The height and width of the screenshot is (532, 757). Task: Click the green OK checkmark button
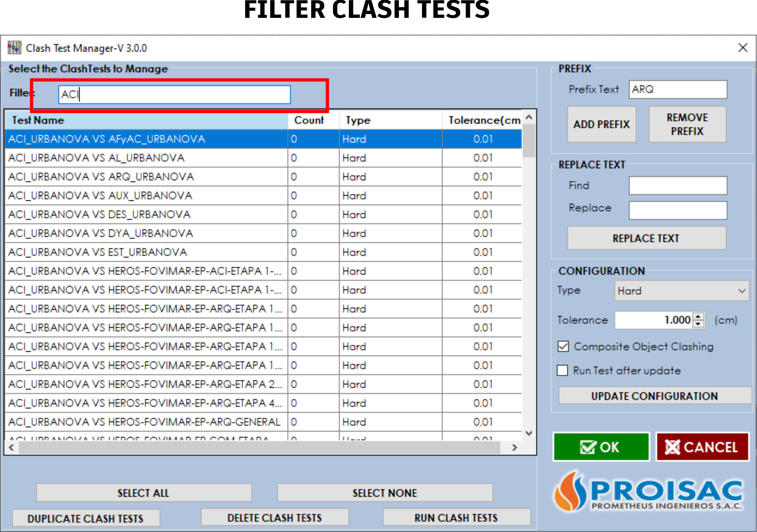(601, 447)
